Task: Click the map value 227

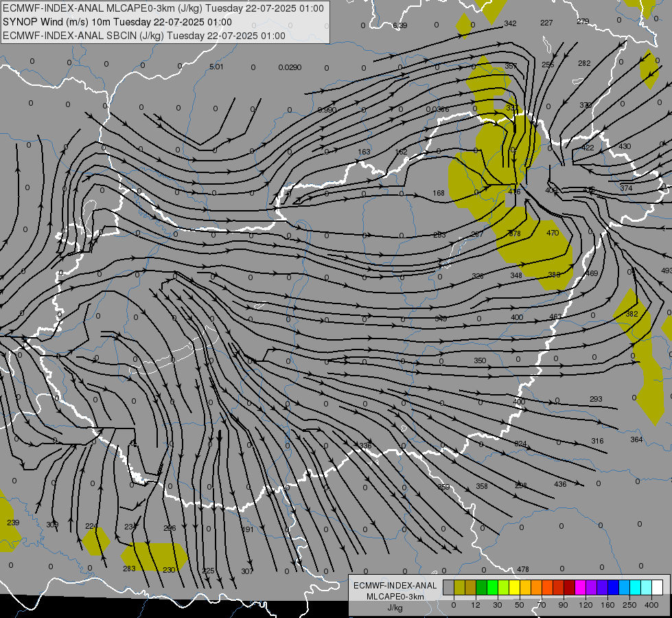Action: pos(546,23)
